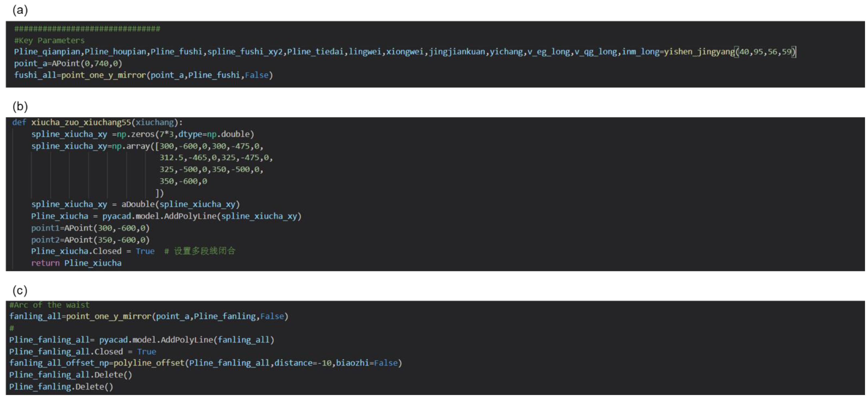The width and height of the screenshot is (868, 399).
Task: Click the polyline_offset call with distance=-10
Action: pos(206,363)
